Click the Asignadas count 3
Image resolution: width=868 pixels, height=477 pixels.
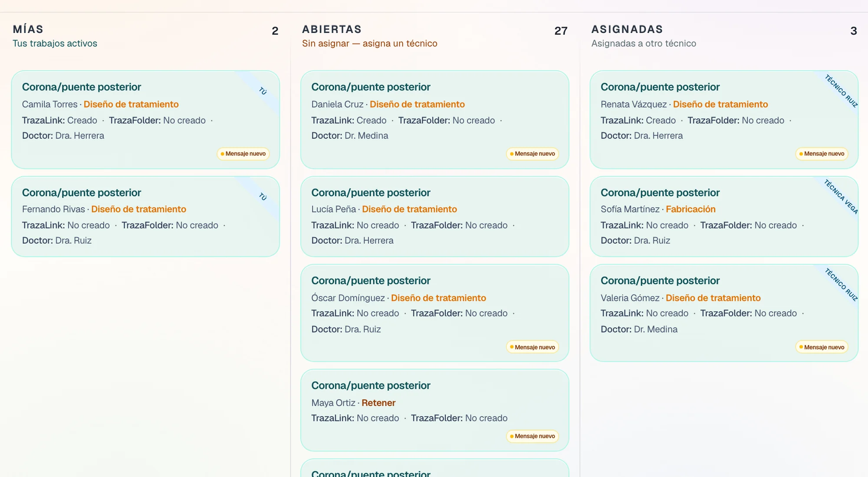(x=854, y=31)
